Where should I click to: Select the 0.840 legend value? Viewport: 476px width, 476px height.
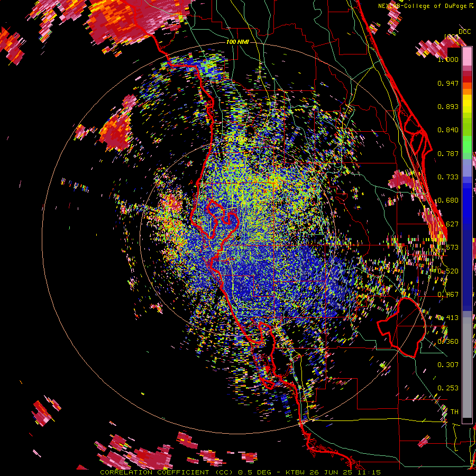pyautogui.click(x=448, y=130)
